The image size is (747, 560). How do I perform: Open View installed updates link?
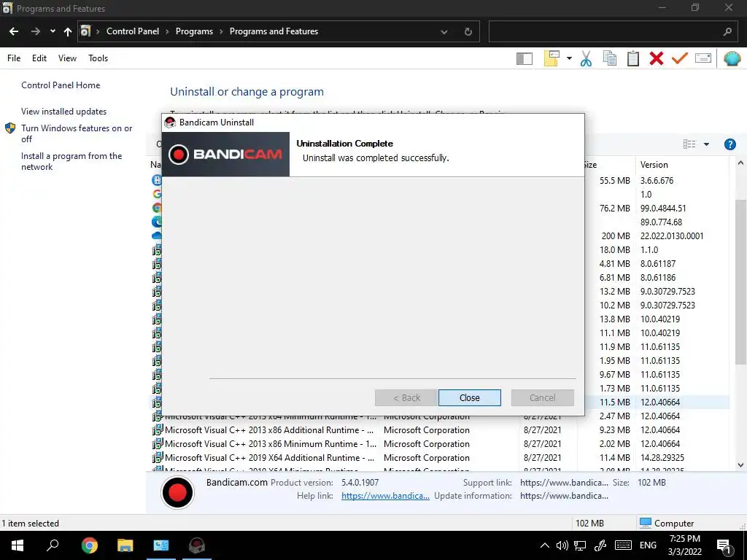click(64, 112)
